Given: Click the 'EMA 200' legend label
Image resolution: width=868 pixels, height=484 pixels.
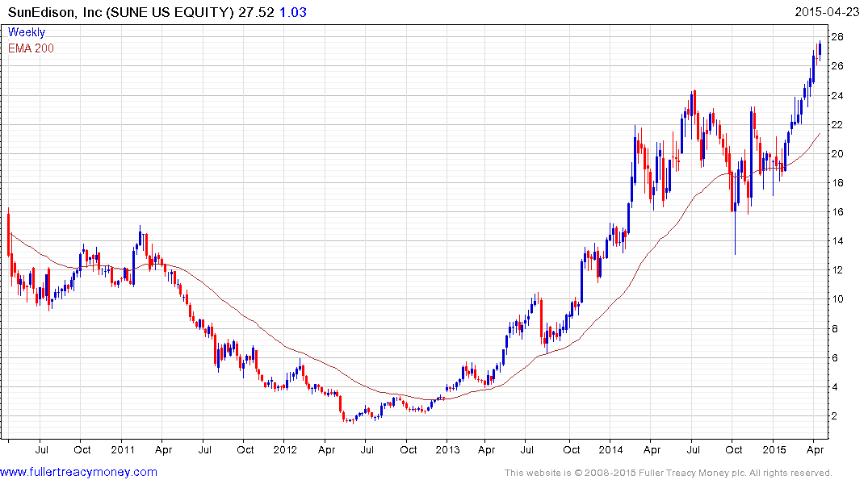Looking at the screenshot, I should [x=31, y=48].
